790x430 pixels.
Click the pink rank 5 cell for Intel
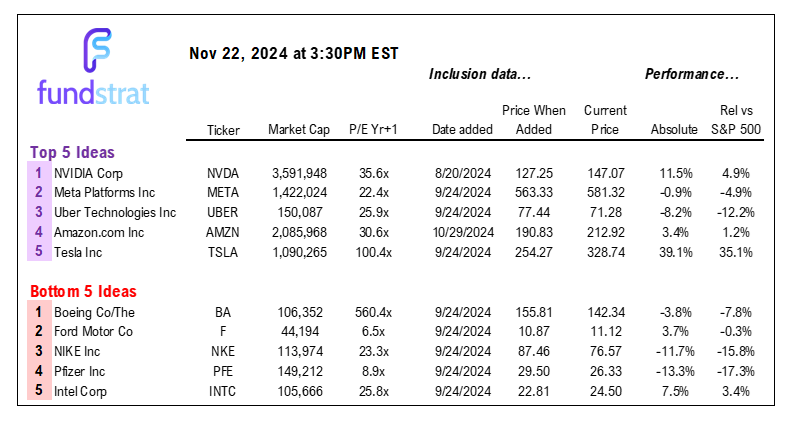pos(39,391)
